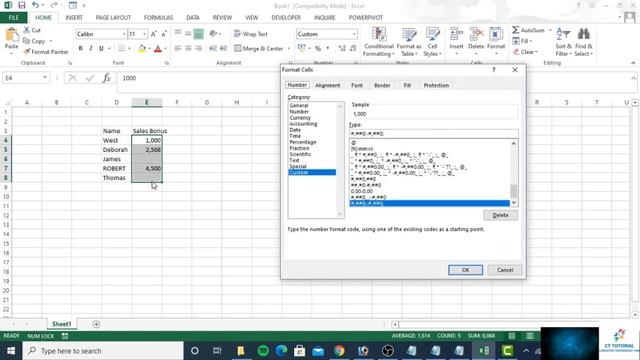This screenshot has width=640, height=360.
Task: Click the Find & Select binoculars
Action: point(584,34)
